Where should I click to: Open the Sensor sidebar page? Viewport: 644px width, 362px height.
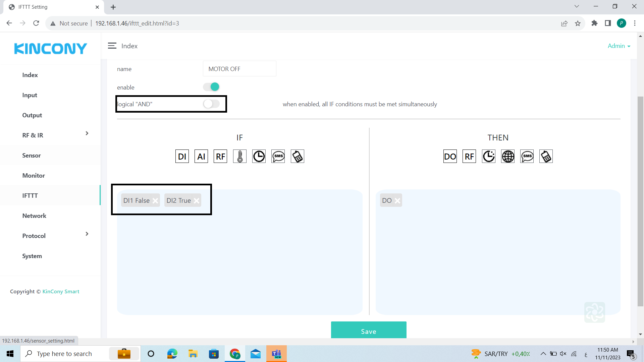32,156
